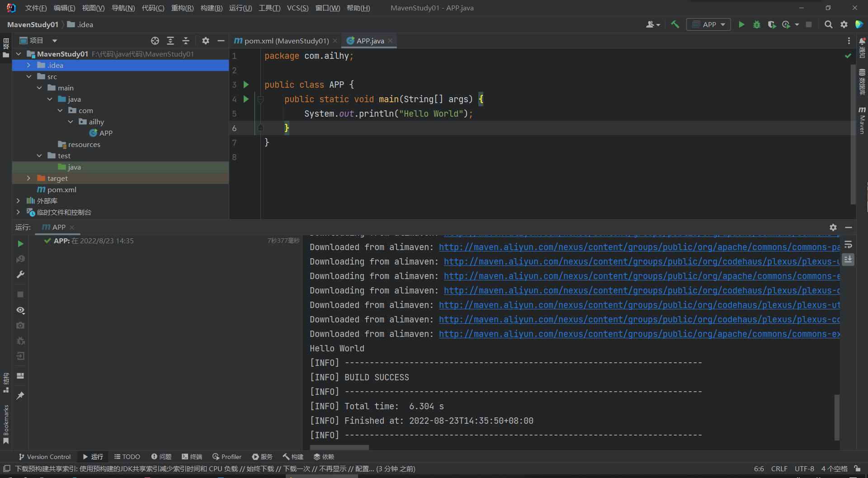Expand all nodes in project panel
Screen dimensions: 868x478
coord(170,41)
